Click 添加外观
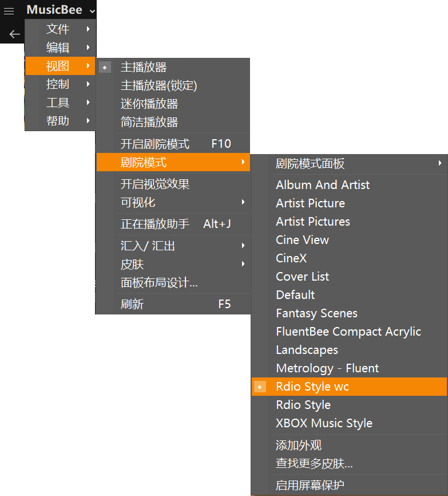The height and width of the screenshot is (496, 448). pyautogui.click(x=350, y=445)
